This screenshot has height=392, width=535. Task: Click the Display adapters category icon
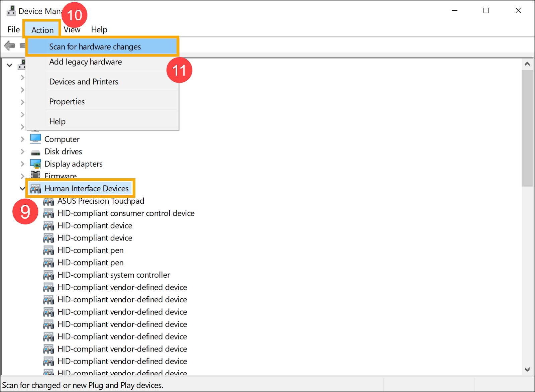point(35,164)
